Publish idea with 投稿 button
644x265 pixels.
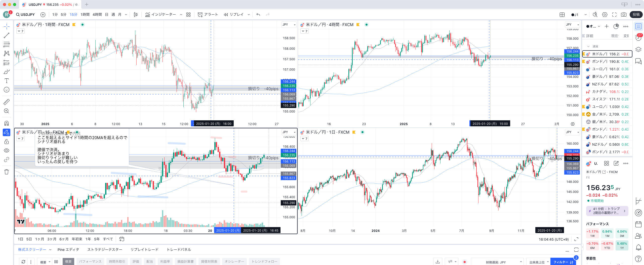[636, 15]
